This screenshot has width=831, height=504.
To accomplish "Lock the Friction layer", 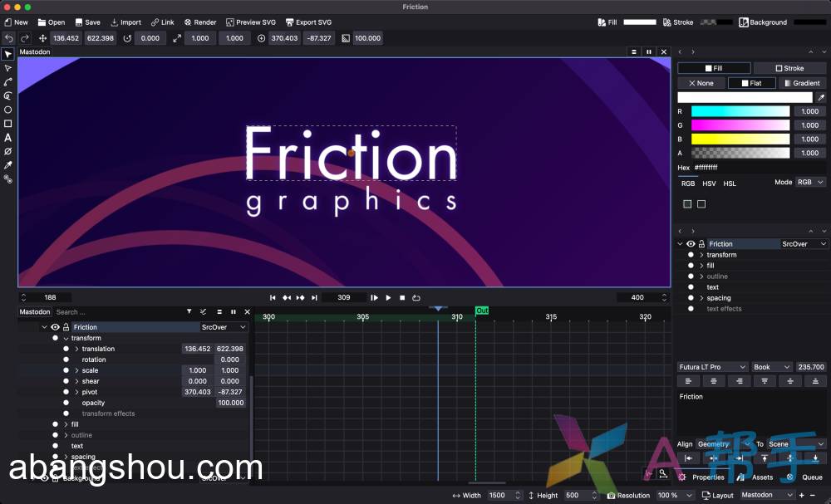I will [x=66, y=327].
